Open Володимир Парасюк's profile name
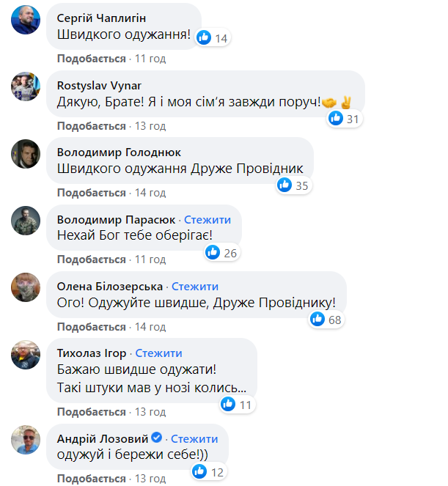Viewport: 448px width, 486px height. 117,219
